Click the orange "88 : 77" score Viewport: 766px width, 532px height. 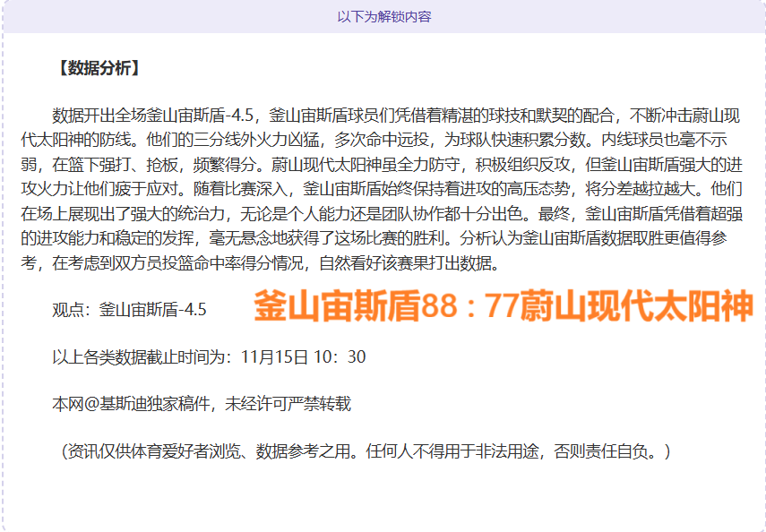[x=465, y=306]
